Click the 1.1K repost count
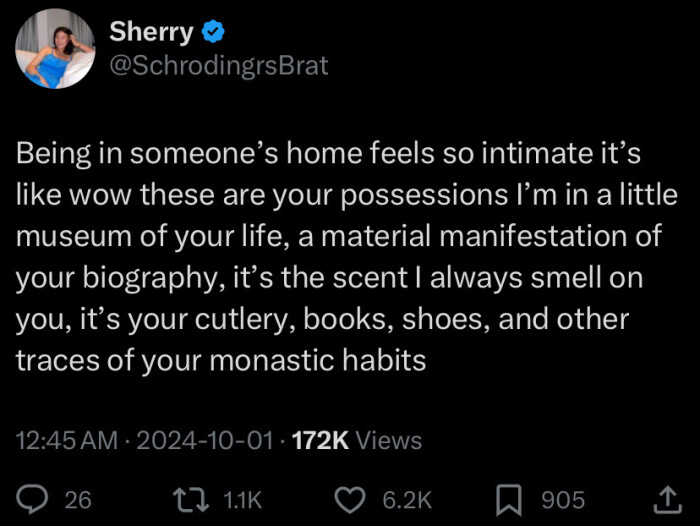The width and height of the screenshot is (700, 526). (x=239, y=500)
